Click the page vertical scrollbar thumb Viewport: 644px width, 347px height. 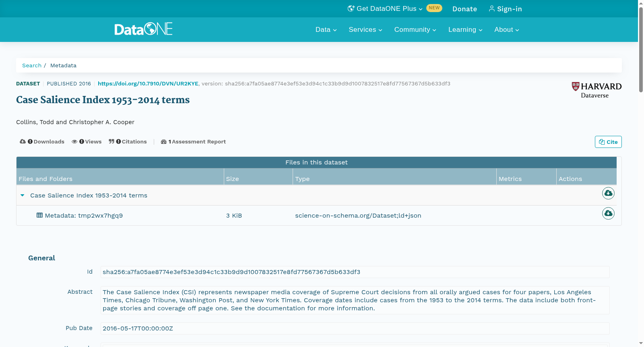(641, 50)
